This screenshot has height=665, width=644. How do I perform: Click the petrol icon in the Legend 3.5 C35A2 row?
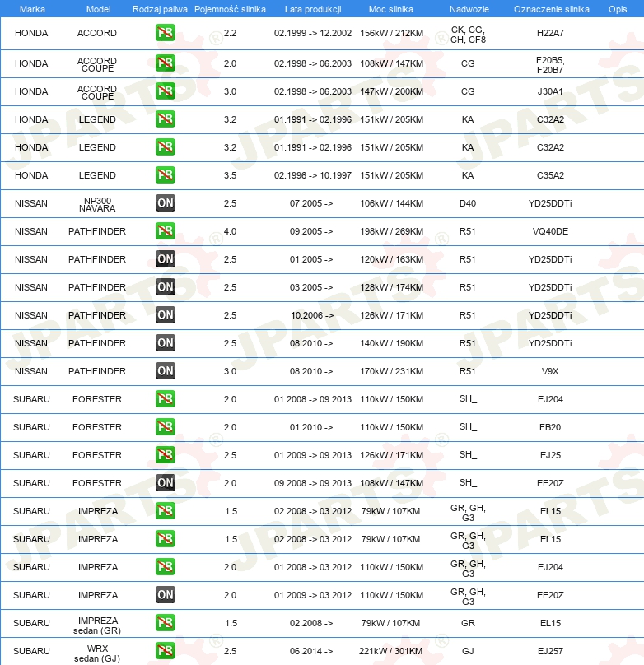(165, 175)
